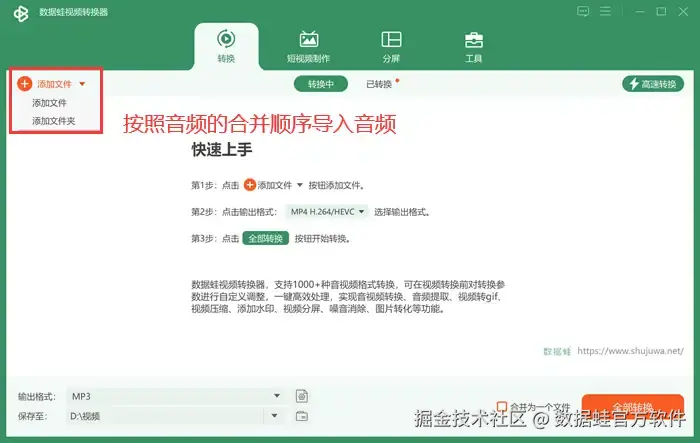Image resolution: width=700 pixels, height=443 pixels.
Task: Start conversion with 全部转换 orange button
Action: (633, 407)
